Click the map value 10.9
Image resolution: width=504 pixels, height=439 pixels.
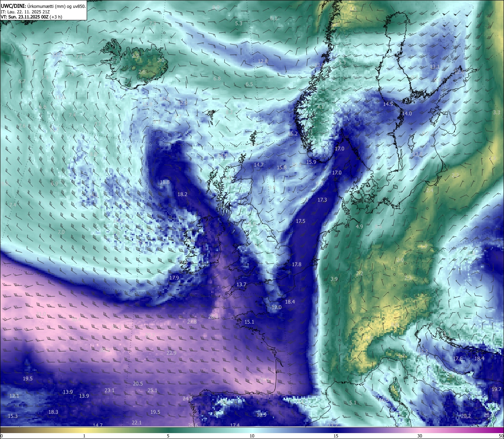point(261,415)
